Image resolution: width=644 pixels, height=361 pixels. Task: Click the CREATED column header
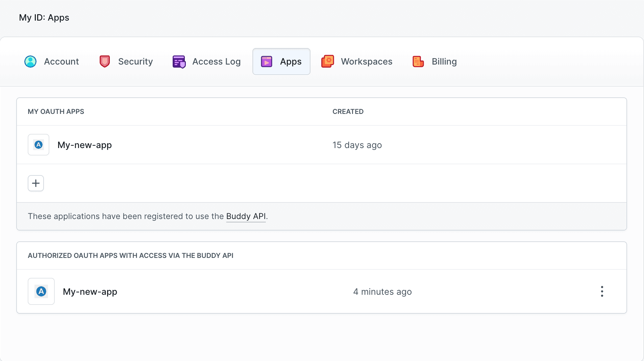coord(348,112)
